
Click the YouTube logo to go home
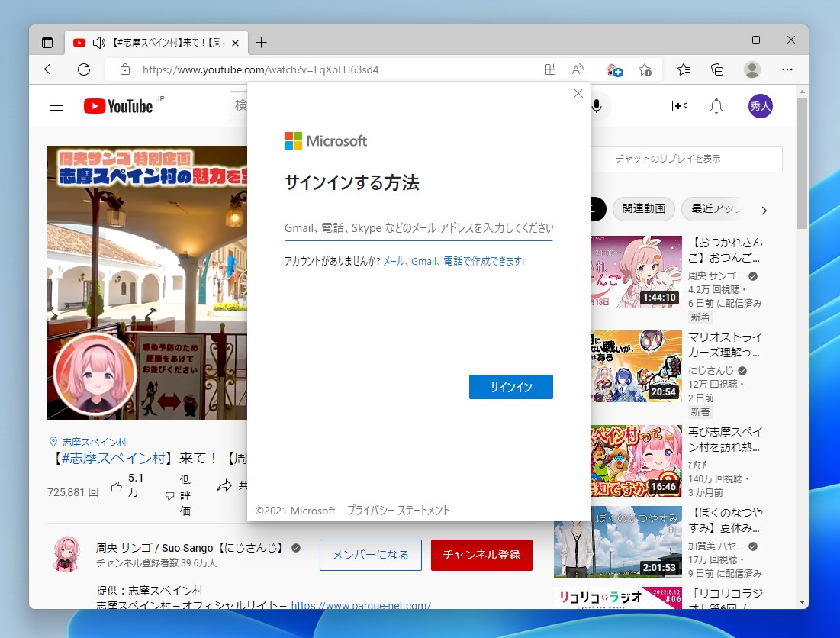click(119, 105)
